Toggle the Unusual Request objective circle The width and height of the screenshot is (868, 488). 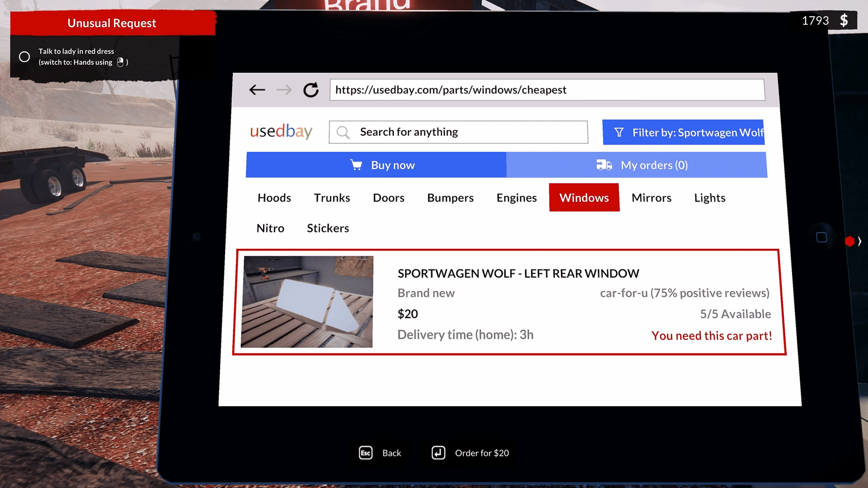click(x=24, y=56)
